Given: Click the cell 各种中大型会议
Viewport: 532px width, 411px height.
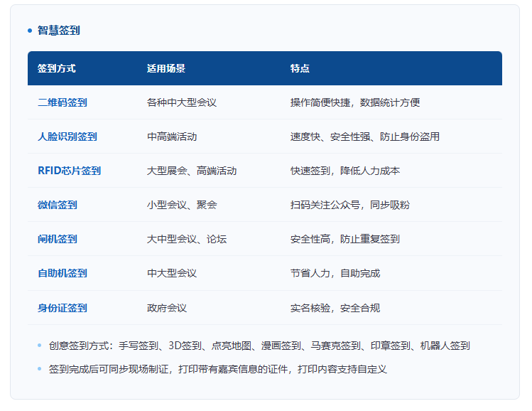Looking at the screenshot, I should (182, 102).
